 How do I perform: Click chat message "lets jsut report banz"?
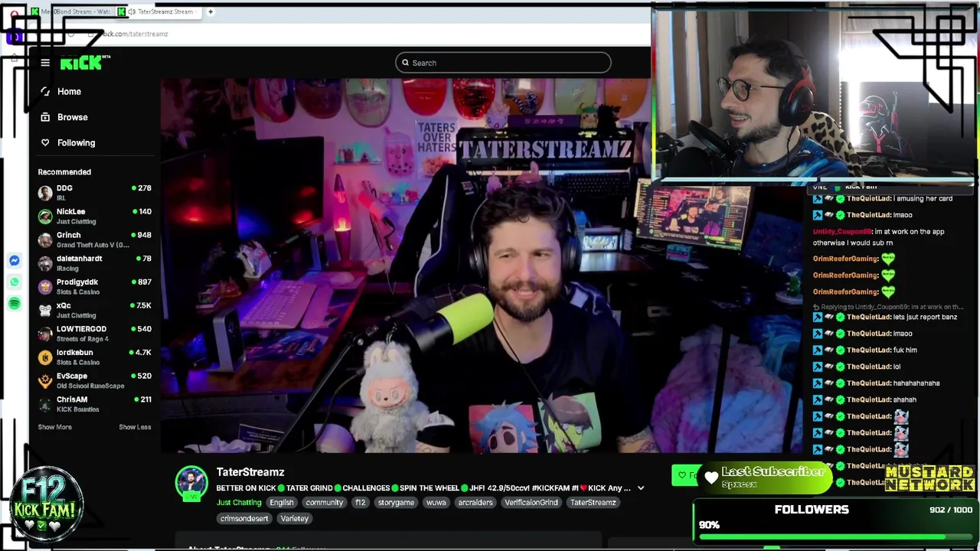(x=925, y=317)
